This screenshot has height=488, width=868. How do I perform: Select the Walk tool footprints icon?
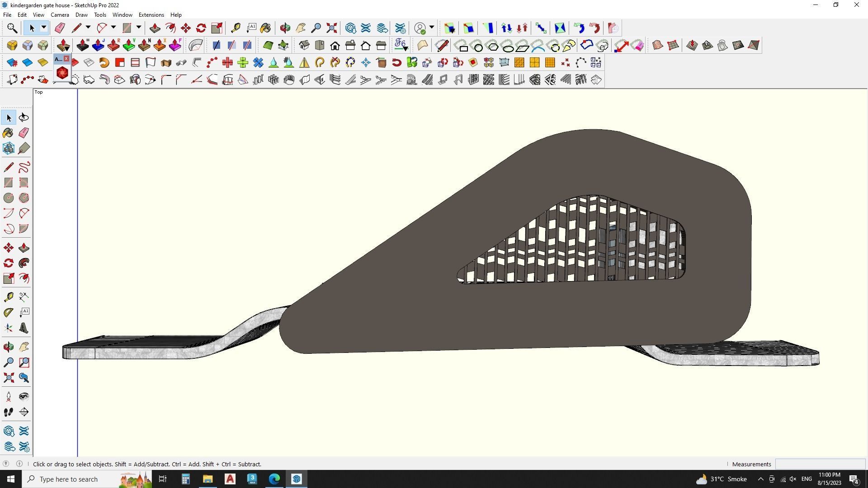pos(9,412)
